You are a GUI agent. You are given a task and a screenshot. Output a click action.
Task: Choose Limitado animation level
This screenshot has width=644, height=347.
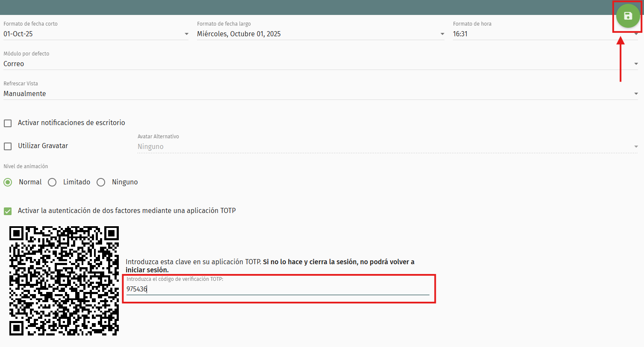(x=52, y=182)
